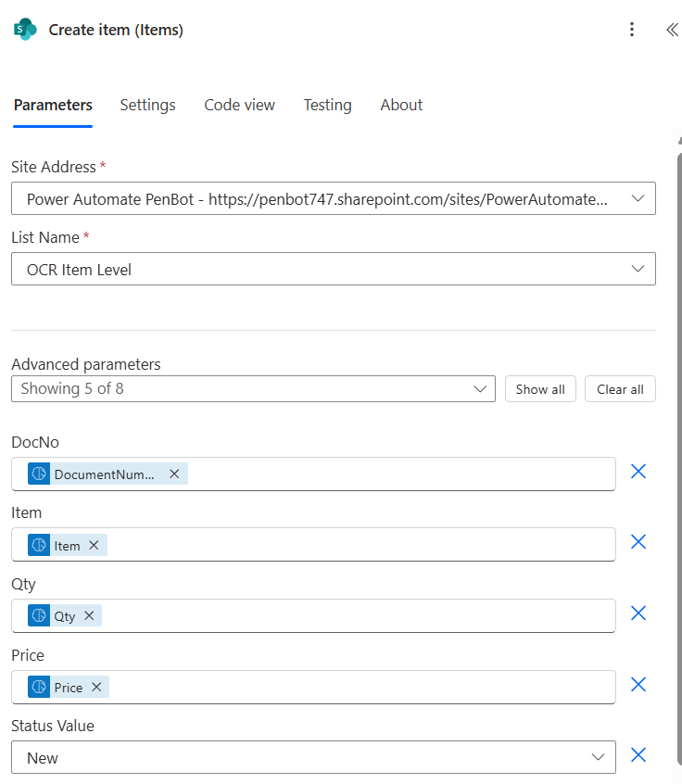The height and width of the screenshot is (784, 682).
Task: Remove the Qty parameter with blue X
Action: (638, 613)
